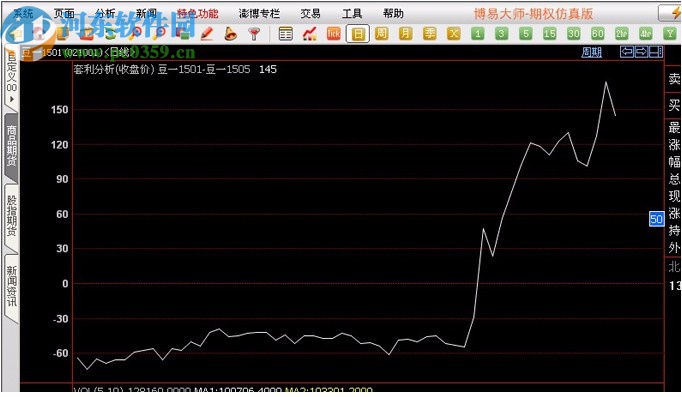Select the 3-minute period button
This screenshot has height=397, width=682.
[x=501, y=33]
